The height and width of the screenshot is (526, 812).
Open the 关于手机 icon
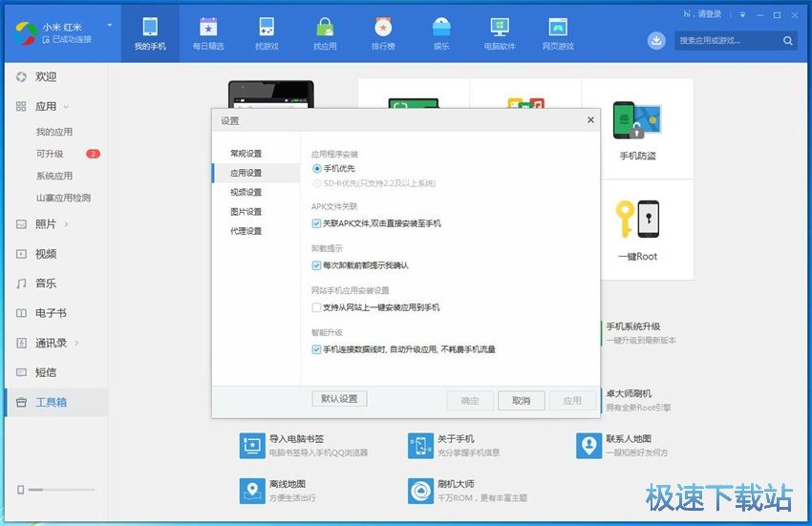point(420,446)
